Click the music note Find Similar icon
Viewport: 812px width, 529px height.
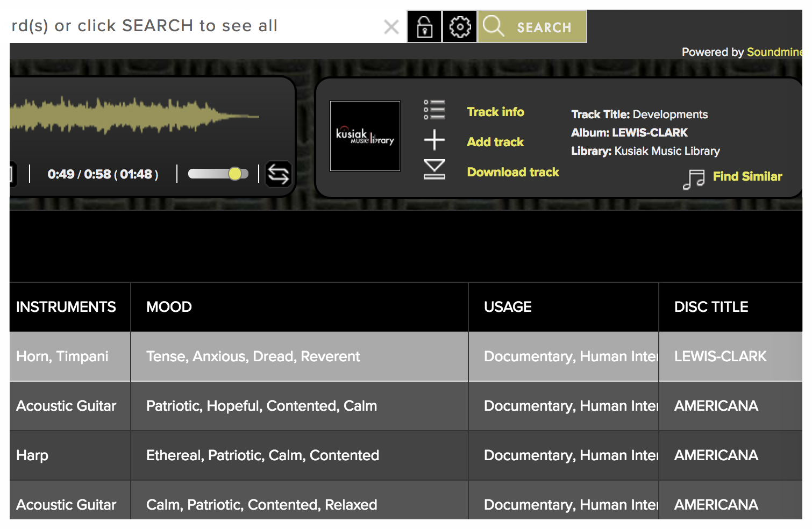[x=694, y=180]
